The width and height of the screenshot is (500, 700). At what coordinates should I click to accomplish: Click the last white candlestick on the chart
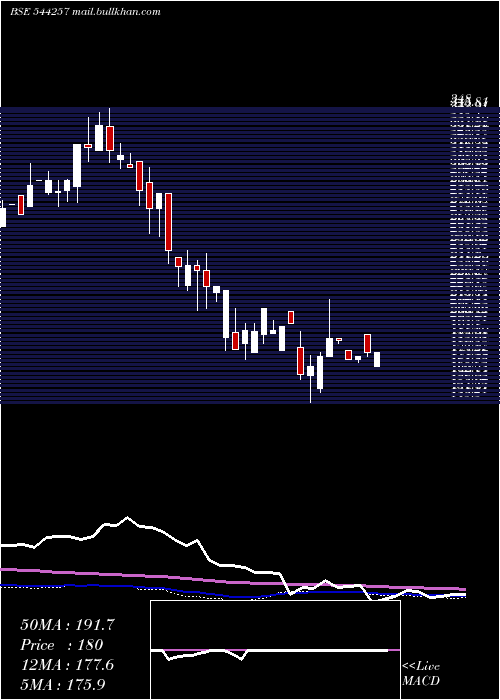click(x=377, y=359)
